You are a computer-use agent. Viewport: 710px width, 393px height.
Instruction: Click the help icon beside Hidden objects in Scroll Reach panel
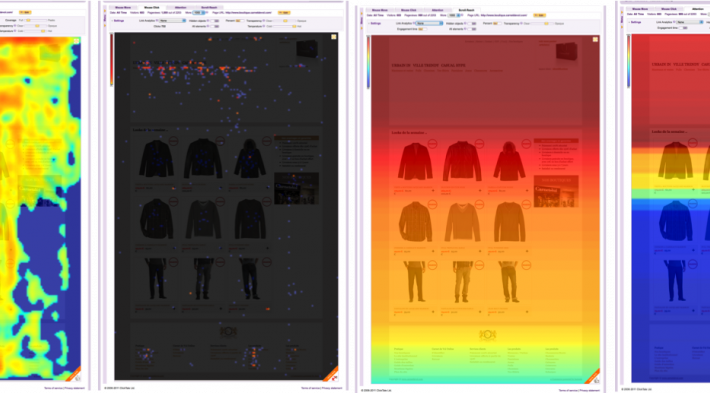coord(465,23)
